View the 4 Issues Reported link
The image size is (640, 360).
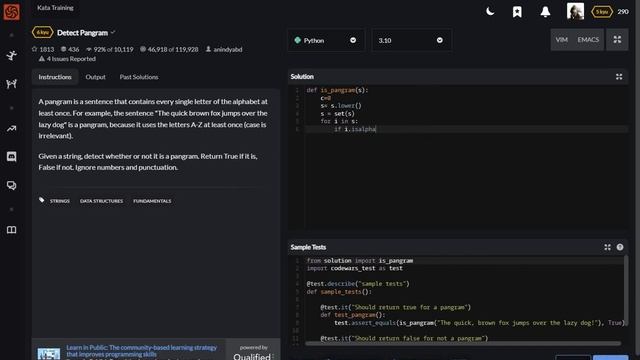(67, 59)
